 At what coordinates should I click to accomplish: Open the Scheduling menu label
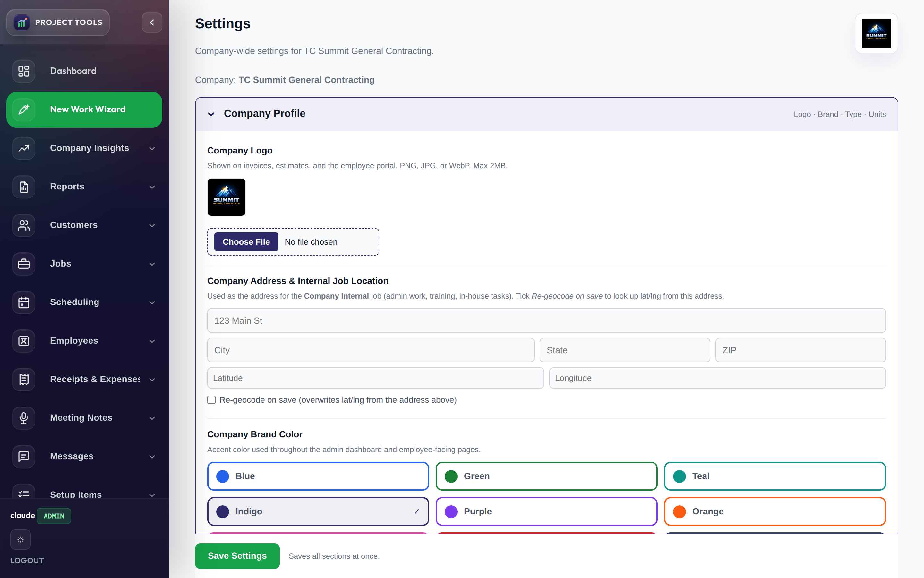pyautogui.click(x=74, y=302)
